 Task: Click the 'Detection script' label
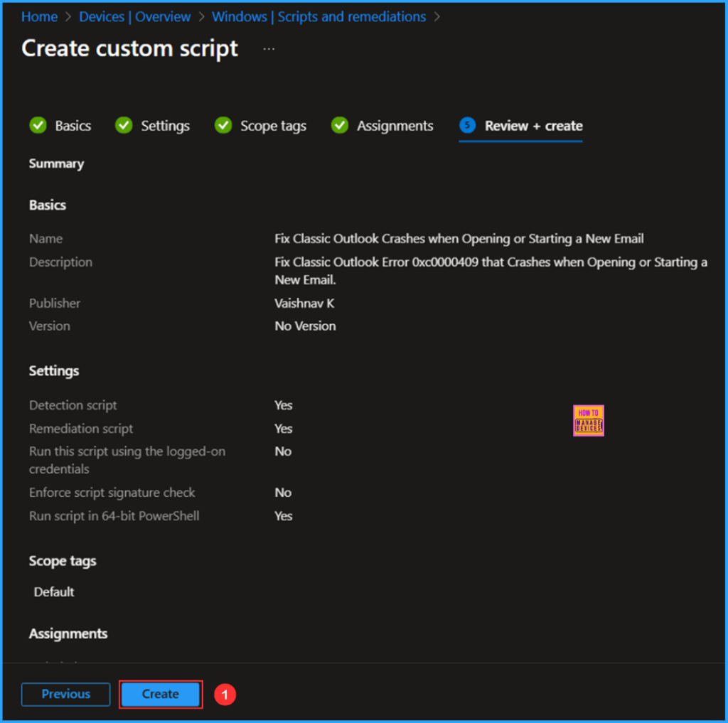pyautogui.click(x=73, y=405)
